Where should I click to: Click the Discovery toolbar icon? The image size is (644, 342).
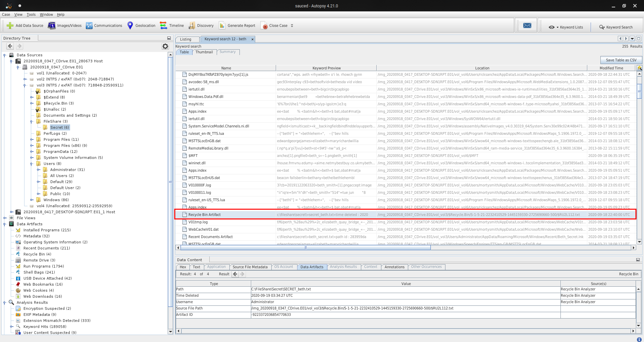(x=192, y=25)
